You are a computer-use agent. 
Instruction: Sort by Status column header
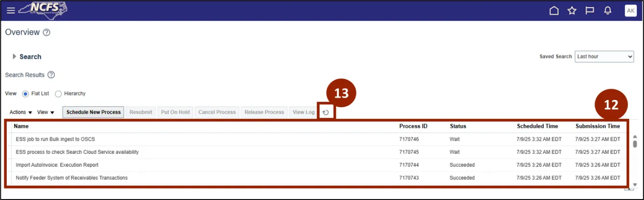pyautogui.click(x=458, y=126)
